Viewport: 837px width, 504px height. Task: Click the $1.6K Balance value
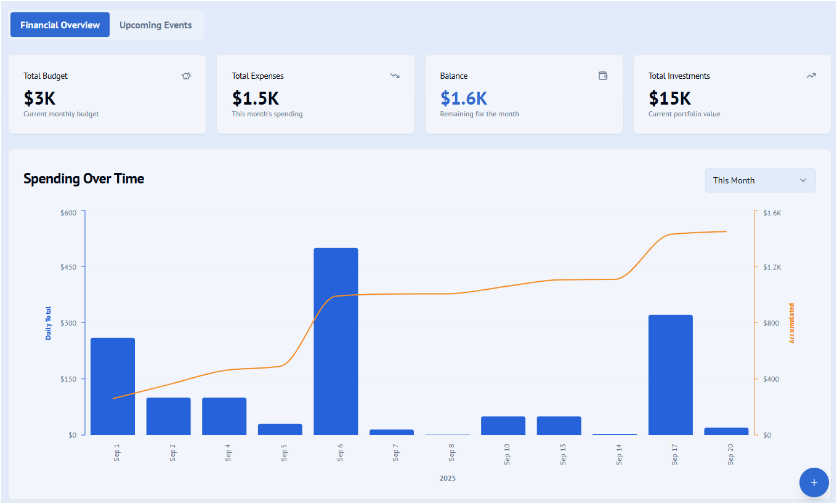coord(464,98)
